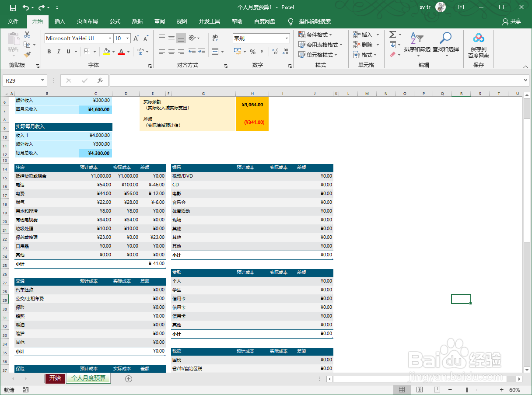Image resolution: width=532 pixels, height=395 pixels.
Task: Select the AutoSum Σ icon
Action: coord(392,34)
